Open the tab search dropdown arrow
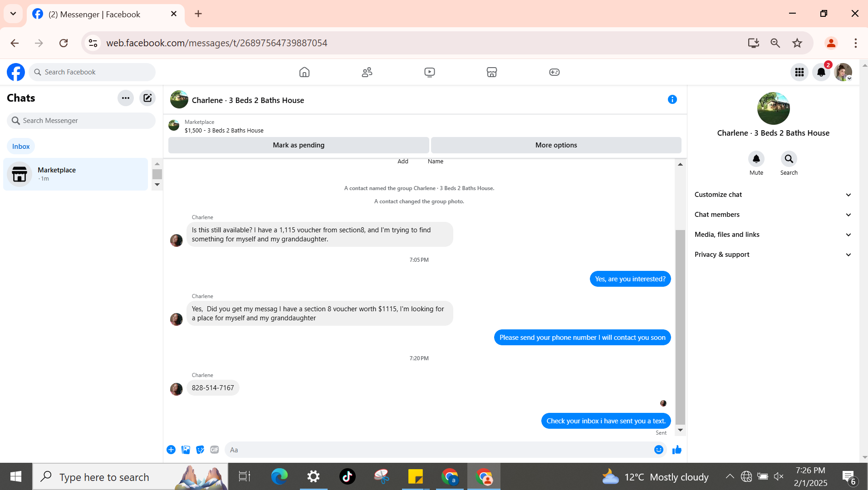This screenshot has width=868, height=490. click(13, 14)
